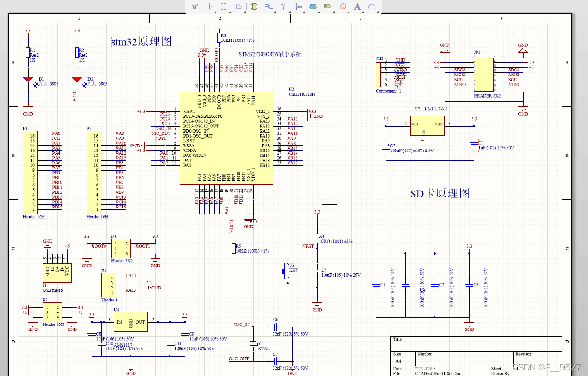Select the signal harness tool
This screenshot has height=376, width=588.
point(298,6)
